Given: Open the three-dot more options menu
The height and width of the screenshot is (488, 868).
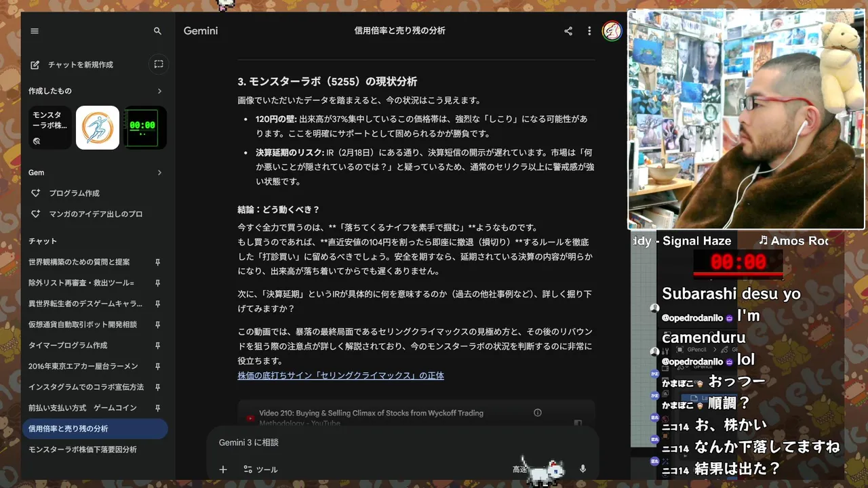Looking at the screenshot, I should [x=589, y=31].
